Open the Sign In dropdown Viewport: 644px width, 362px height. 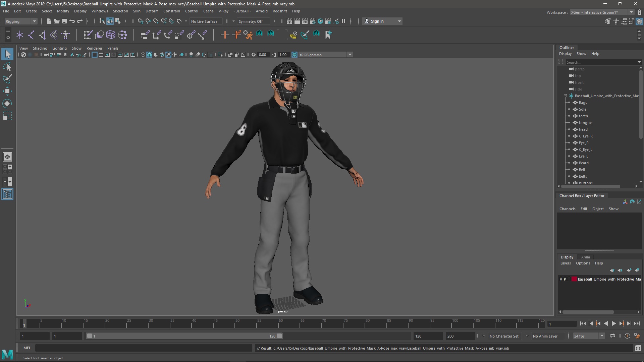[382, 21]
